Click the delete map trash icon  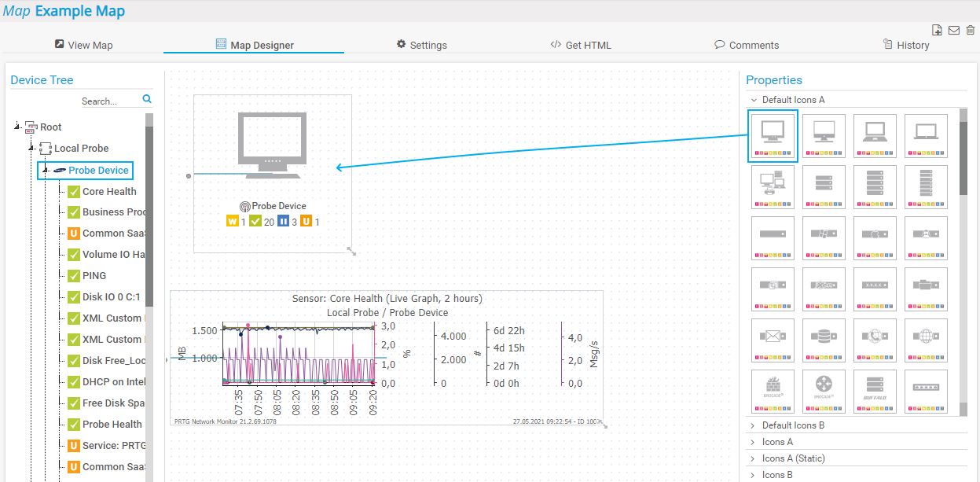971,31
